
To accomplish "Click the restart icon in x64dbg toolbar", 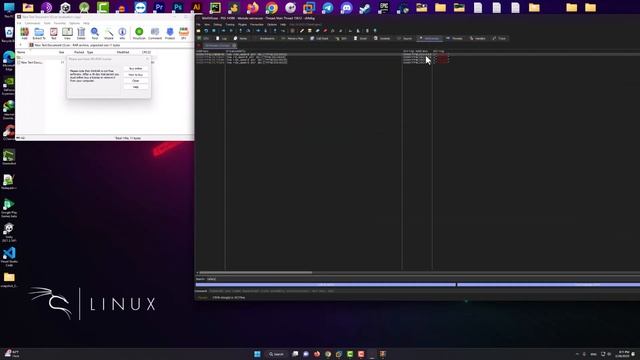I will point(206,31).
